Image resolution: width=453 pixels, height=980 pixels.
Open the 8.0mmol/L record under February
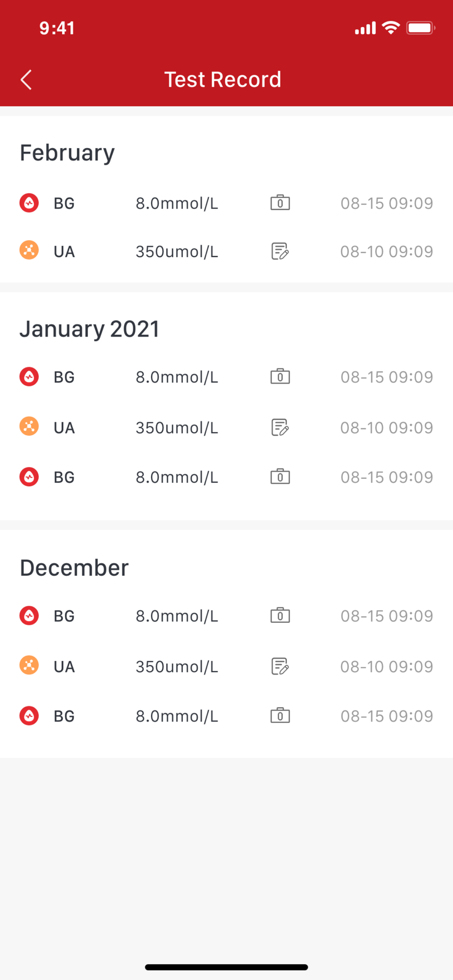pyautogui.click(x=176, y=203)
